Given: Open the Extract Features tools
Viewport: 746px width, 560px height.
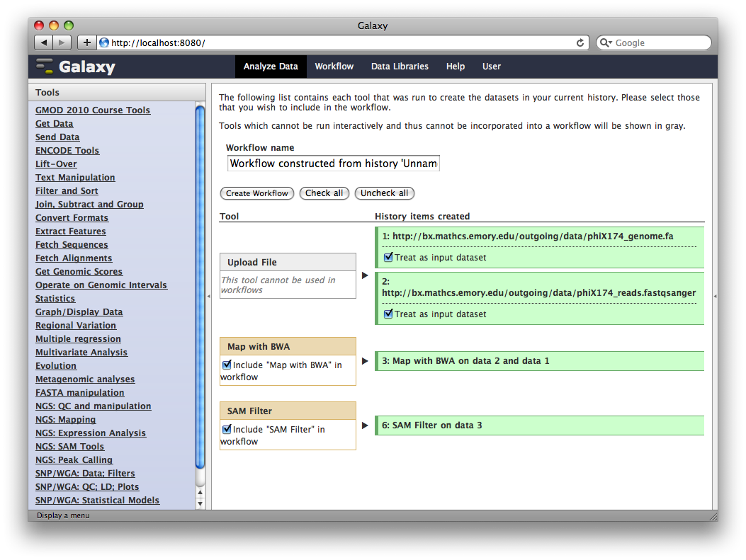Looking at the screenshot, I should coord(70,231).
